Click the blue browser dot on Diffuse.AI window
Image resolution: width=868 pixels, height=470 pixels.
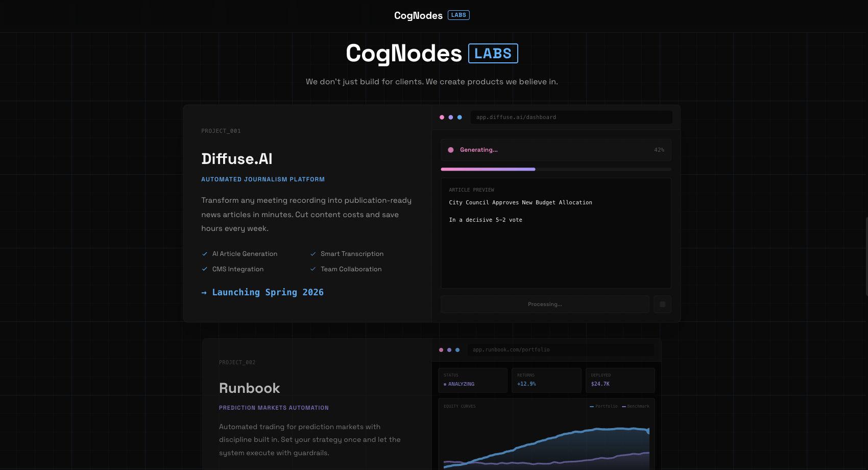460,117
